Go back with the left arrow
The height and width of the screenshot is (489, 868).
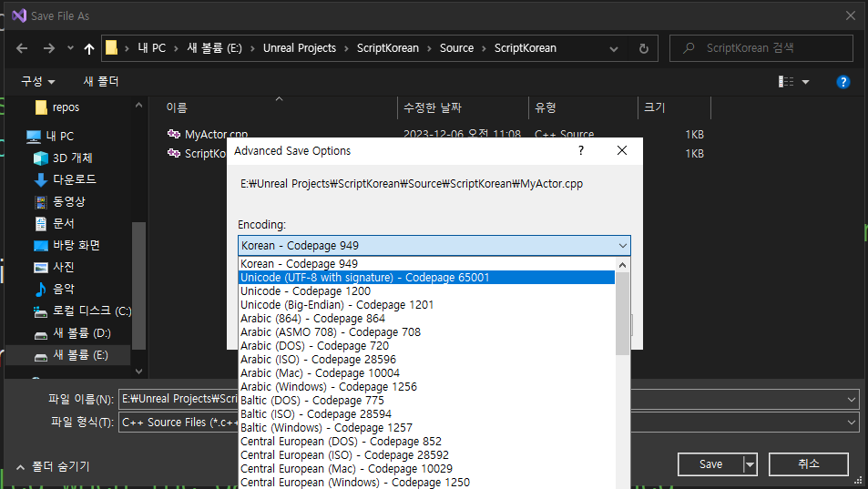(22, 48)
